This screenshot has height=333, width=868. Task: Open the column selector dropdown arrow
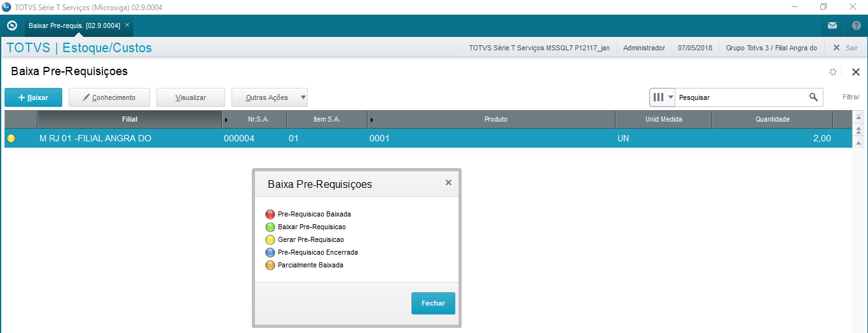pos(670,97)
